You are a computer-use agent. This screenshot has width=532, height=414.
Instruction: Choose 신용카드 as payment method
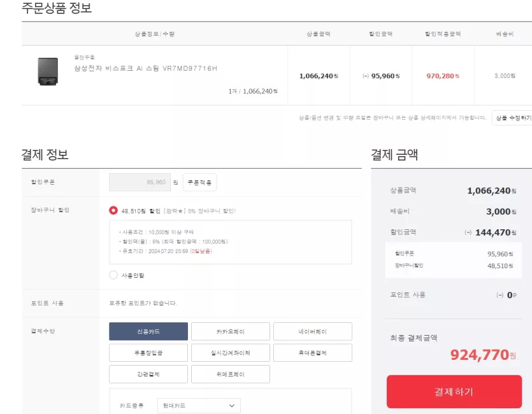pos(148,331)
